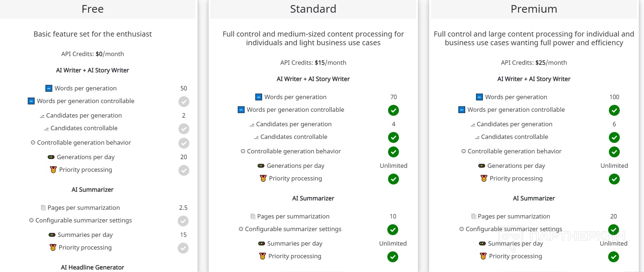Click the blue icon beside Free plan's "Words per generation"

click(49, 88)
